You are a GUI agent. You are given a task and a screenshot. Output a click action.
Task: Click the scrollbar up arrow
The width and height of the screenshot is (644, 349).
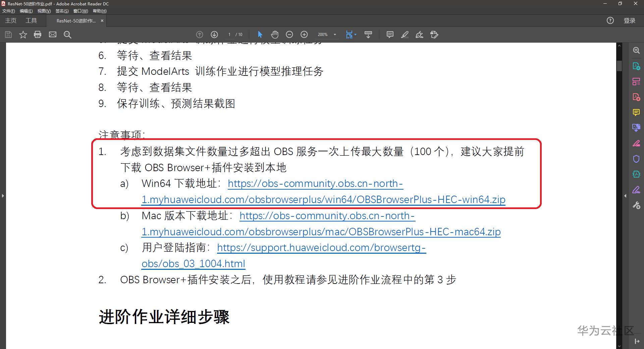coord(619,45)
